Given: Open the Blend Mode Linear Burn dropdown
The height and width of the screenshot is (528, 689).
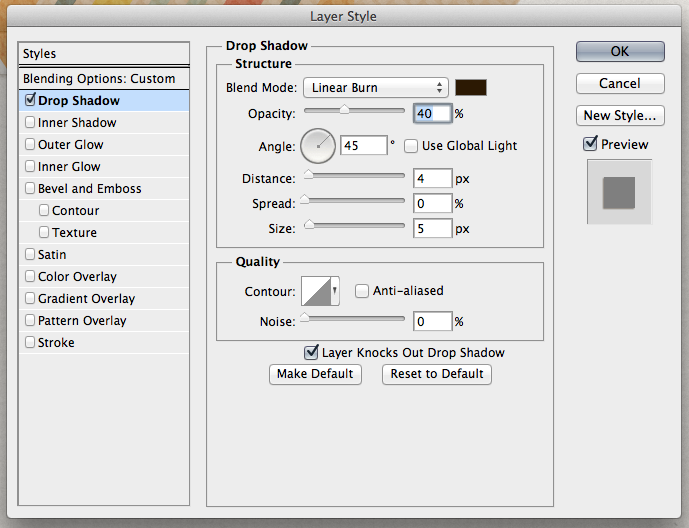Looking at the screenshot, I should pyautogui.click(x=376, y=87).
